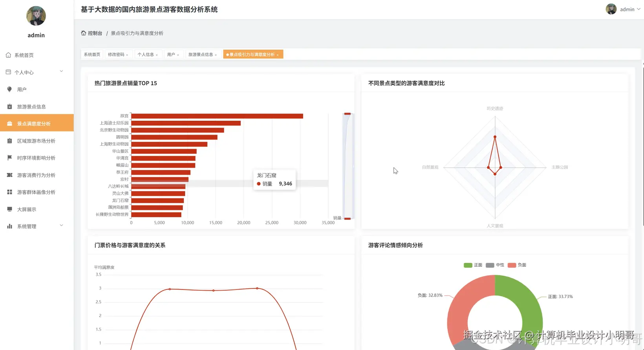
Task: Switch to the 系统首页 tab
Action: point(92,55)
